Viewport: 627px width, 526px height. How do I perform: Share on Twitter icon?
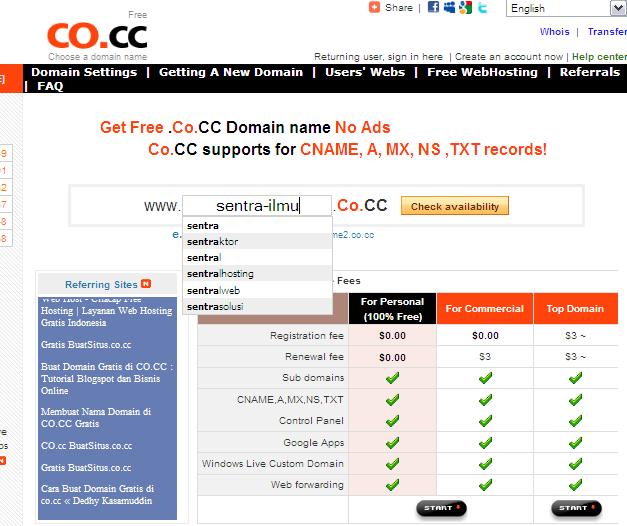pyautogui.click(x=482, y=7)
